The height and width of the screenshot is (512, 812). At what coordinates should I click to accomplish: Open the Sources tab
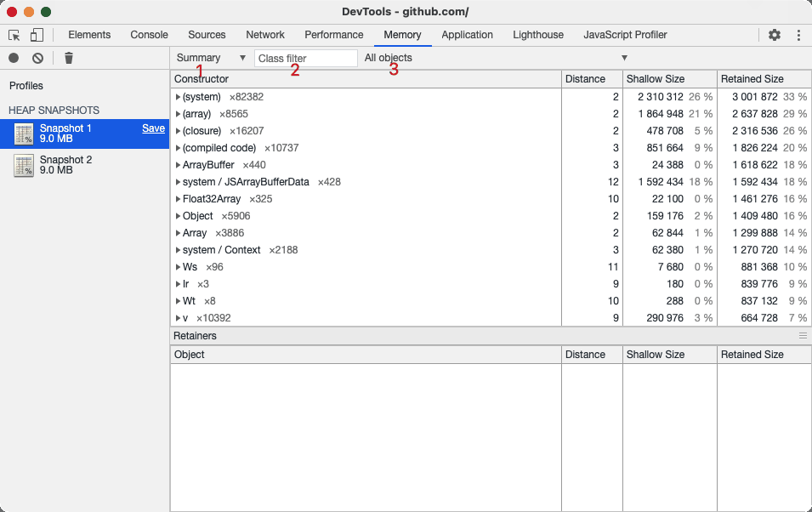pyautogui.click(x=207, y=35)
